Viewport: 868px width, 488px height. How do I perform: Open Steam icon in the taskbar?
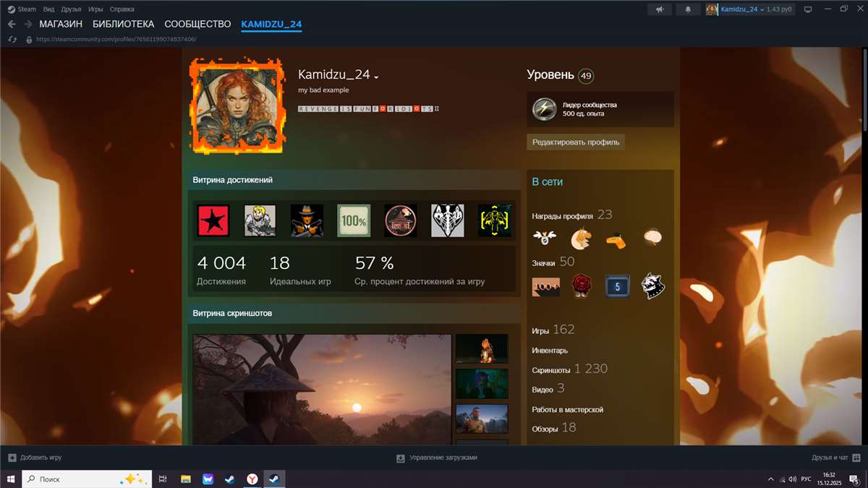point(273,479)
